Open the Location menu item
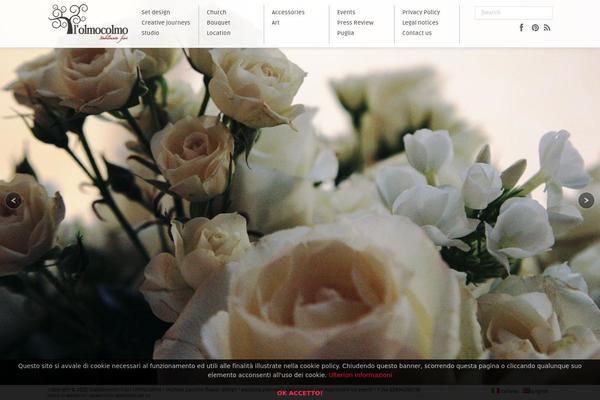 (218, 33)
